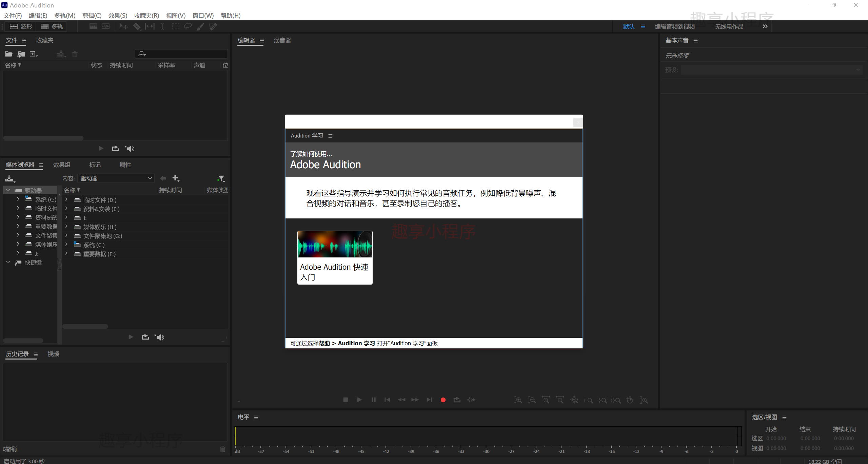
Task: Select the Slip tool in toolbar
Action: point(150,26)
